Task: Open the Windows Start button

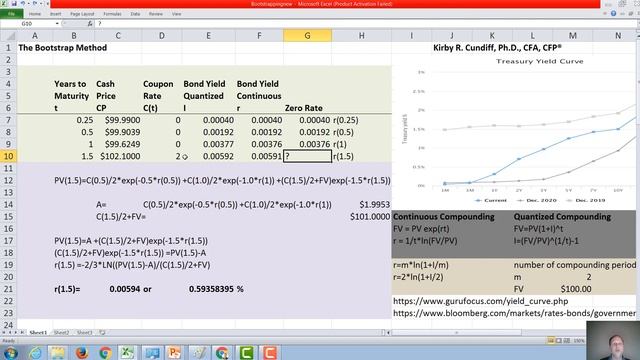Action: pyautogui.click(x=10, y=353)
